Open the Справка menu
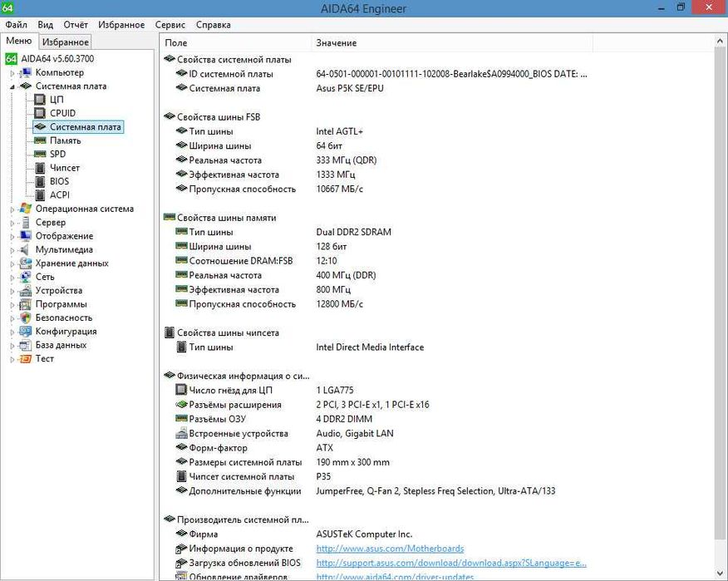This screenshot has height=581, width=728. coord(213,25)
